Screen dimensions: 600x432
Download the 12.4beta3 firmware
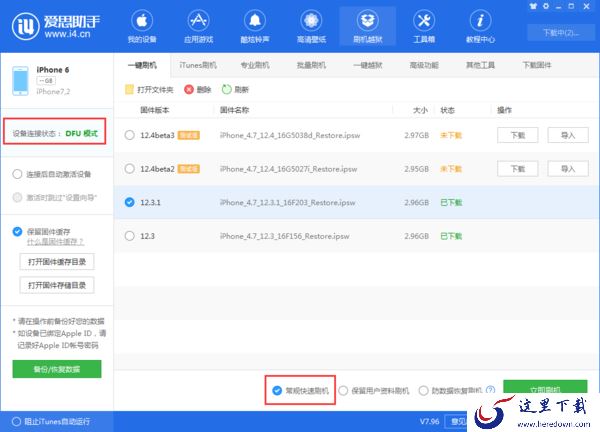(518, 135)
